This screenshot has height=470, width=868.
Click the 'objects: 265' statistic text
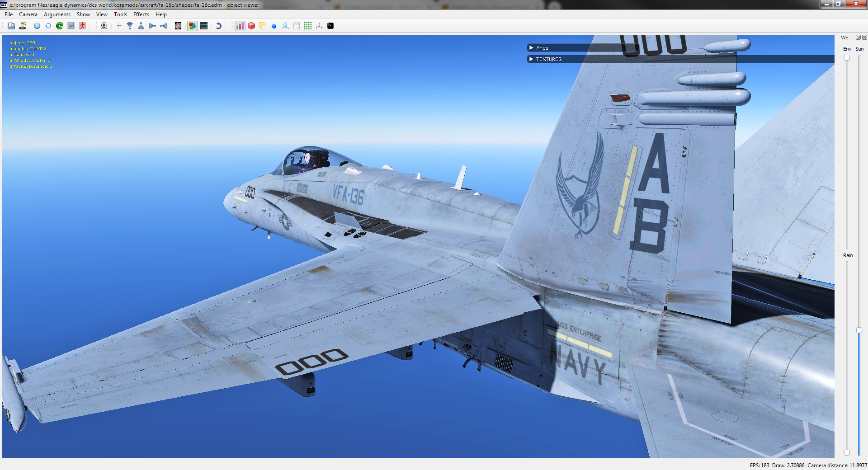tap(22, 43)
